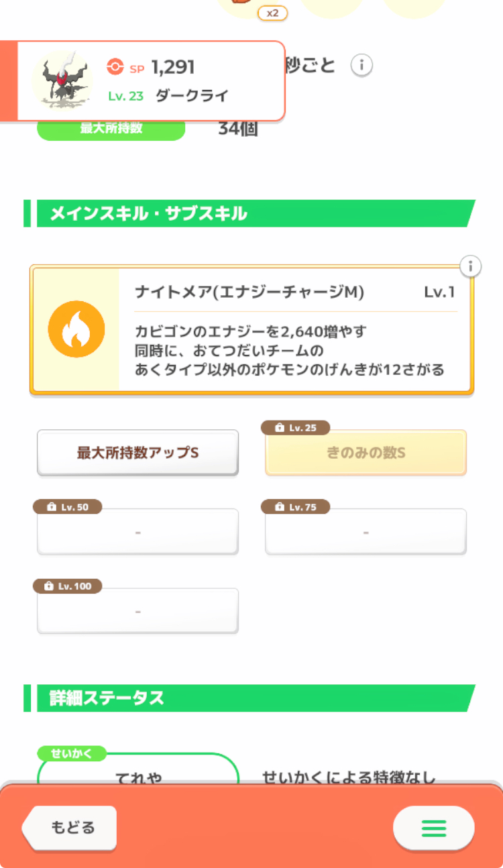Tap the lock icon on Lv. 100 badge
Image resolution: width=503 pixels, height=868 pixels.
tap(48, 586)
